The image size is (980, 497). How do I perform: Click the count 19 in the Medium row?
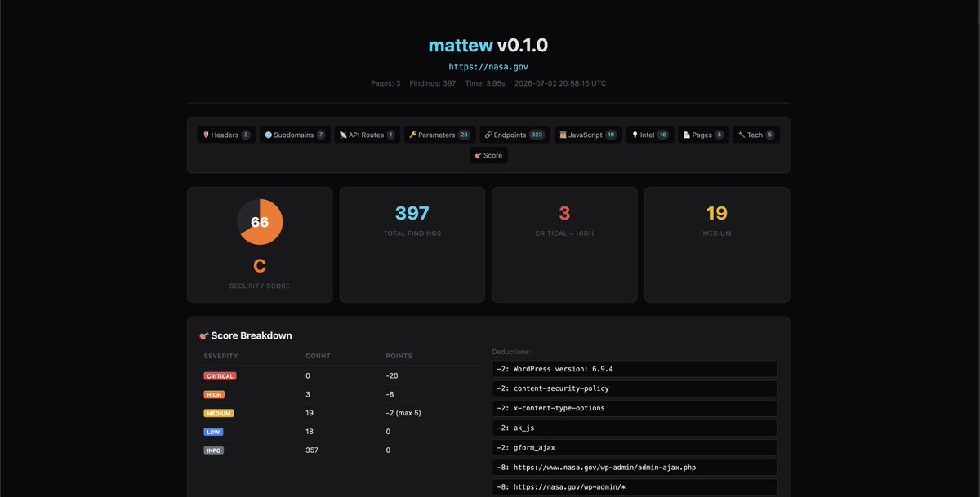click(x=310, y=413)
